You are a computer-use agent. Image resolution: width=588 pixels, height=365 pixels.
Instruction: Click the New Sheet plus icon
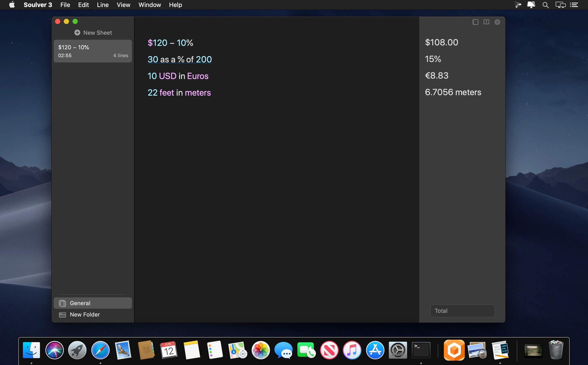click(77, 33)
